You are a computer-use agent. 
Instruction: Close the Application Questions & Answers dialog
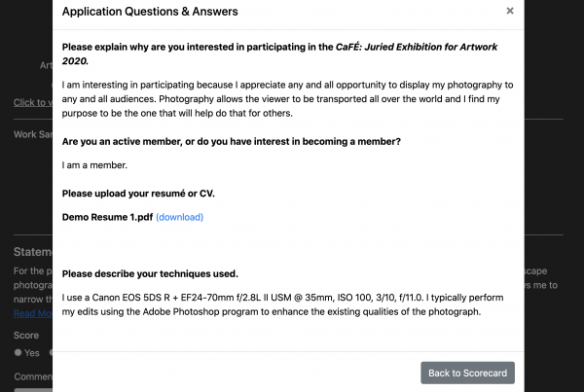point(510,11)
